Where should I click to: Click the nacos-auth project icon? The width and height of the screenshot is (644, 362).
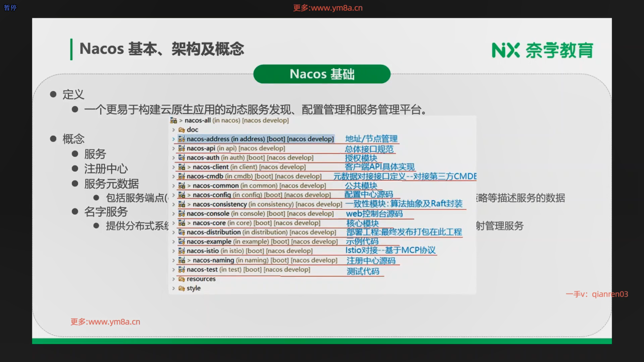pos(181,158)
